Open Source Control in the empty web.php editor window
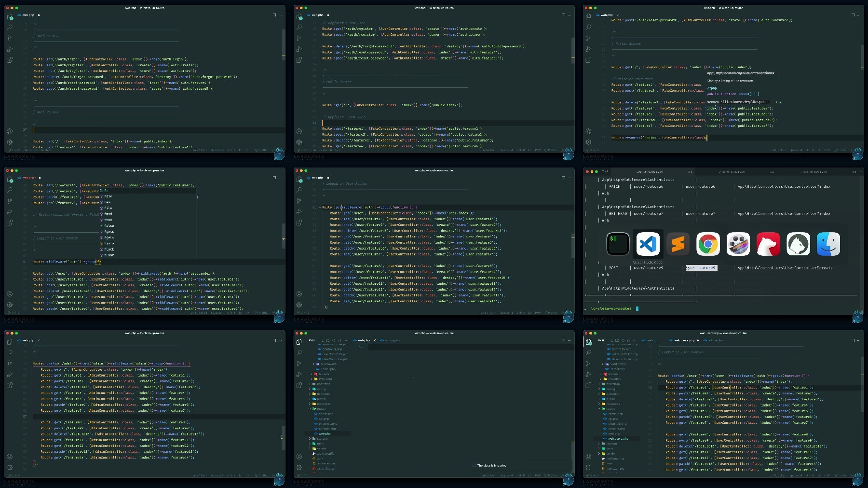Image resolution: width=868 pixels, height=488 pixels. 299,363
